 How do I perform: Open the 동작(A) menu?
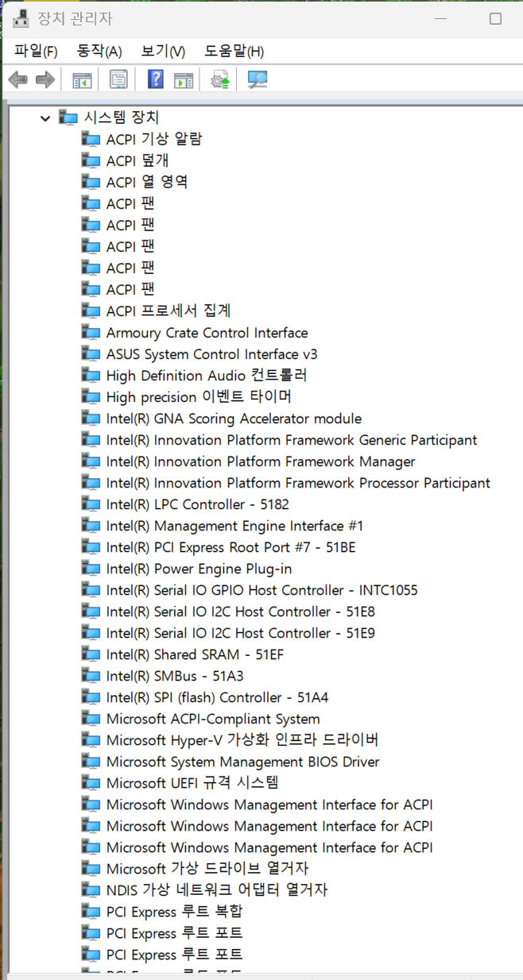coord(99,51)
